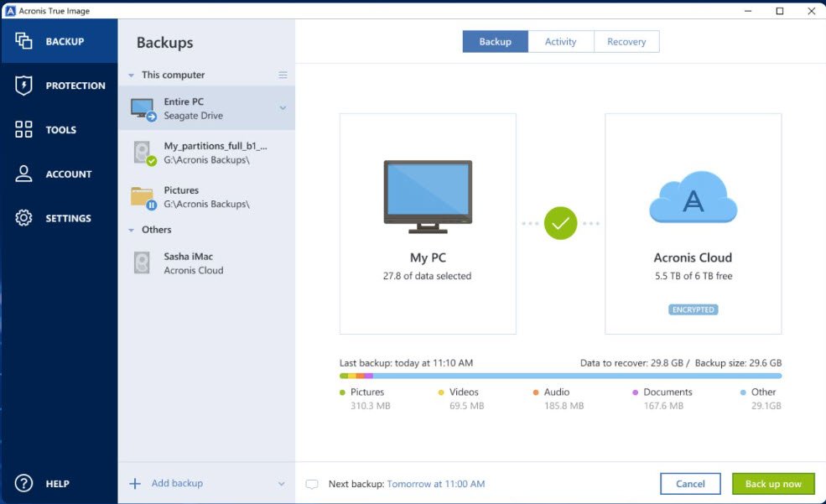Click the green Pictures legend dot

pos(342,392)
